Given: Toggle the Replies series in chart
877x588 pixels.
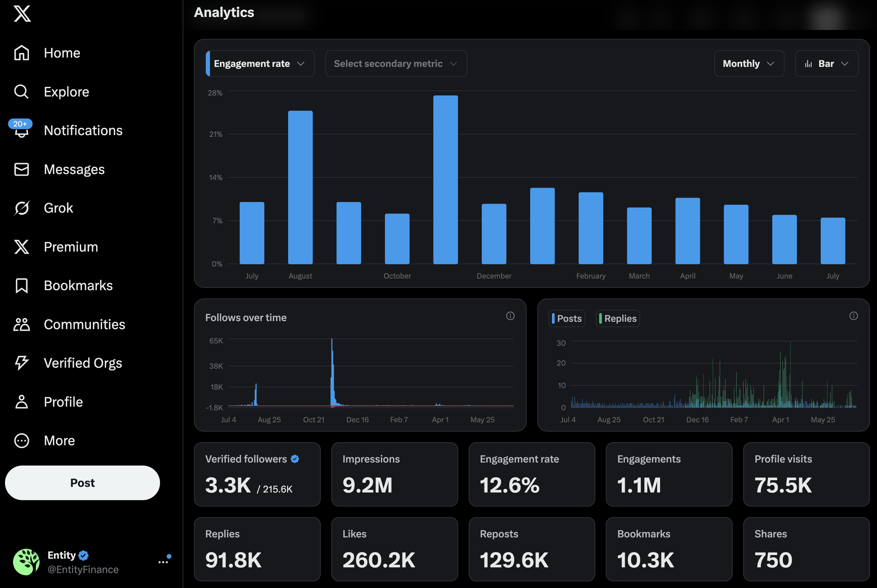Looking at the screenshot, I should (617, 318).
